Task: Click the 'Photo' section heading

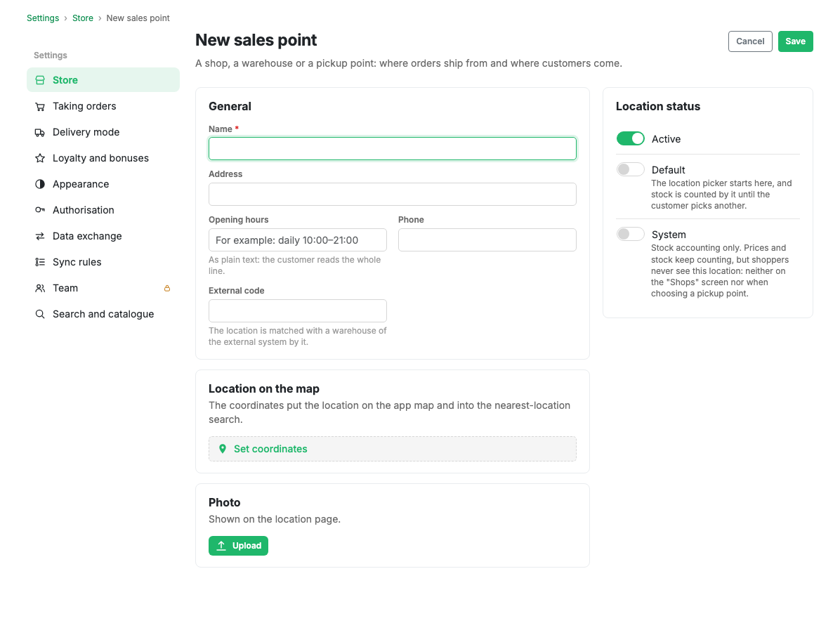Action: click(225, 503)
